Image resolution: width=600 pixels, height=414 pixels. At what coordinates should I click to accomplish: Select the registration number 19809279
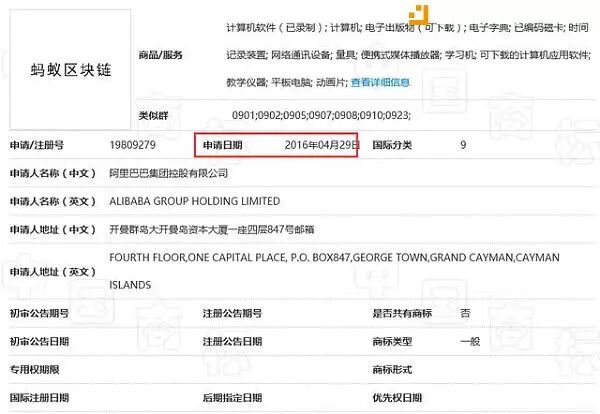coord(132,145)
